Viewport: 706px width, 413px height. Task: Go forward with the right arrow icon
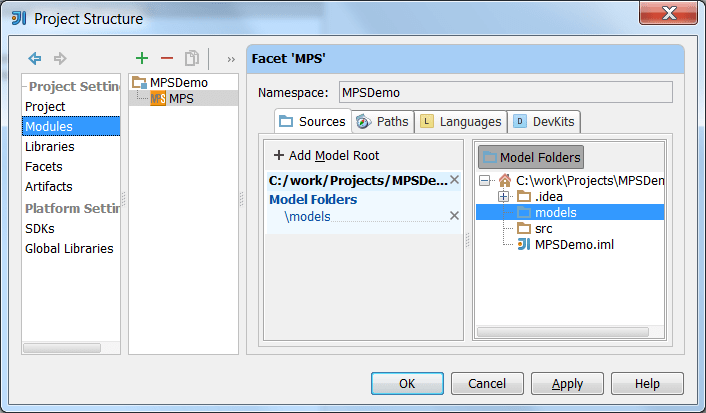point(60,58)
